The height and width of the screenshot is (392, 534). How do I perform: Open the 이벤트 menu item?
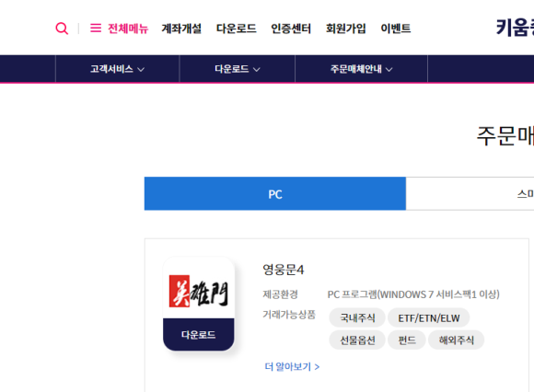tap(395, 29)
